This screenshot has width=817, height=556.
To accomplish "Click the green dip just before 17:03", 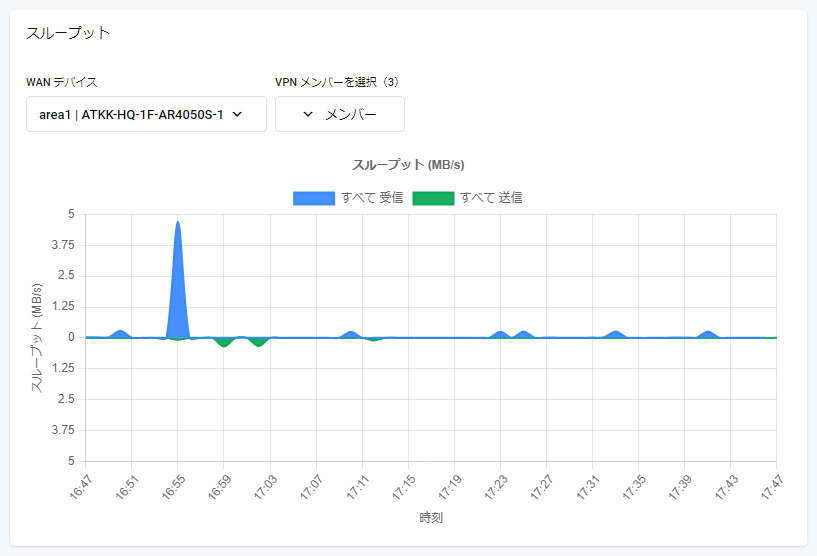I will coord(259,342).
